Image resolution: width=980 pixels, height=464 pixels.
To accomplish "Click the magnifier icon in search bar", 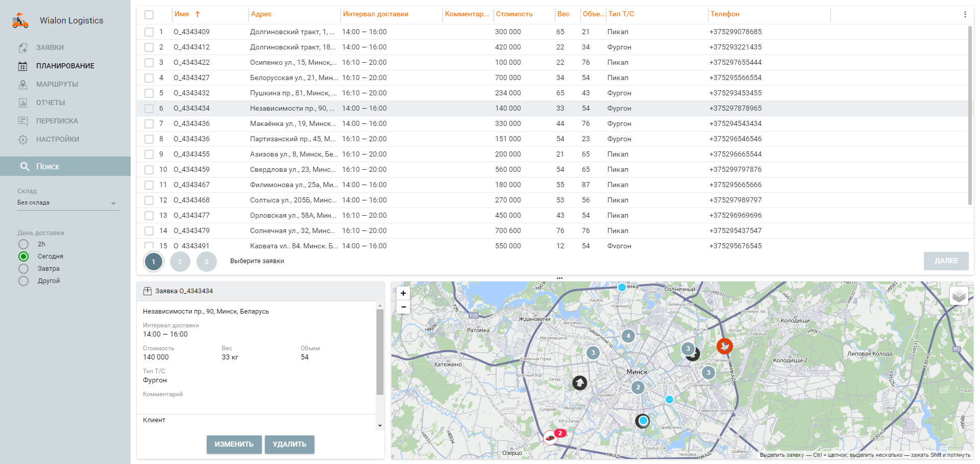I will tap(24, 166).
